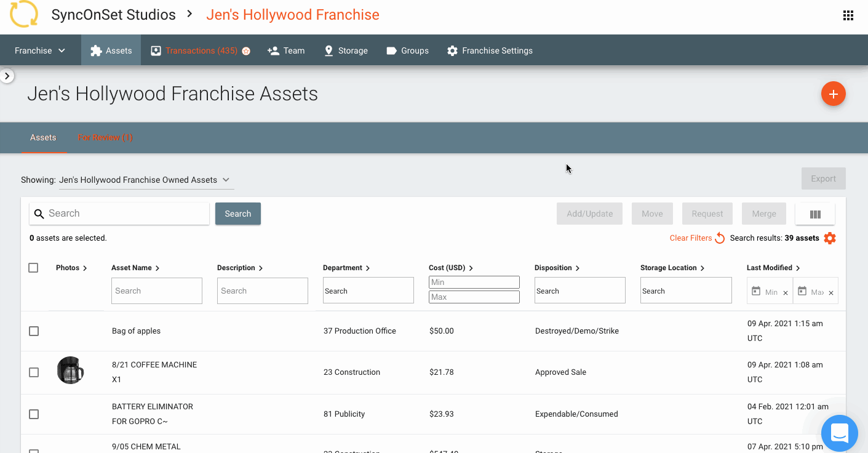Check the Bag of apples row checkbox
The image size is (868, 453).
point(34,331)
